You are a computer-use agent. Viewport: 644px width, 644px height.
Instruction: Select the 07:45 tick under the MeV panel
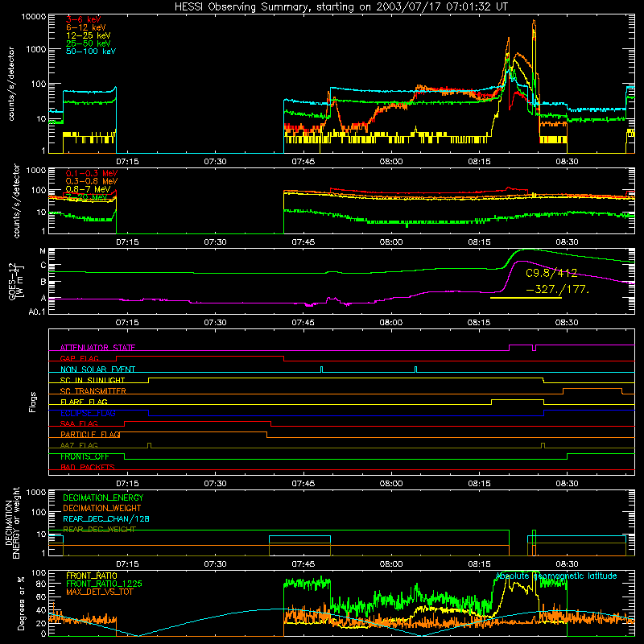pyautogui.click(x=303, y=242)
